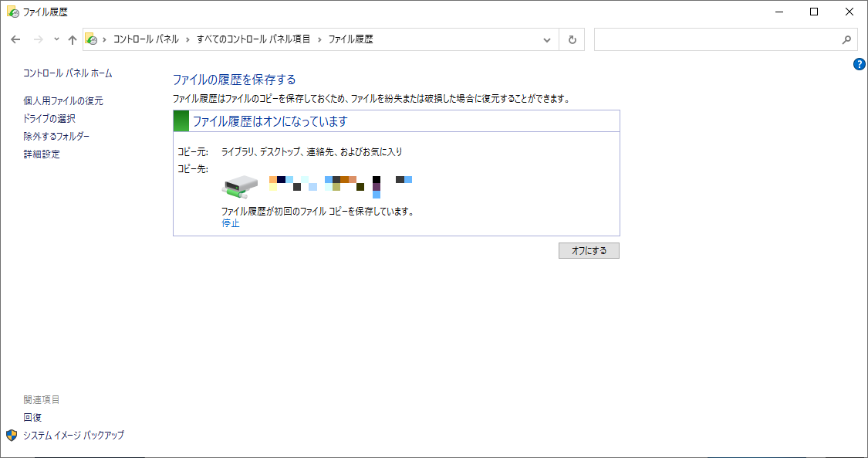Open 詳細設定 in the left pane
868x458 pixels.
[x=42, y=154]
